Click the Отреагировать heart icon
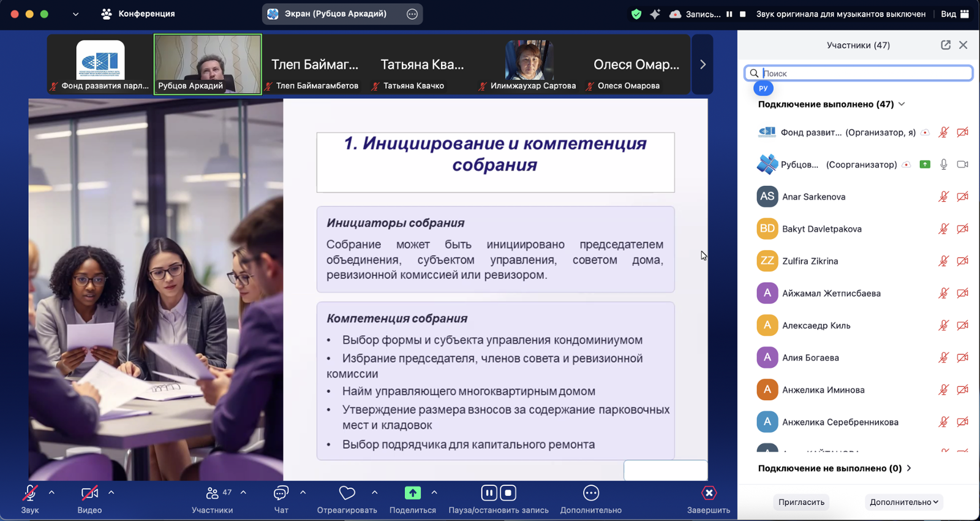Viewport: 980px width, 521px height. coord(347,493)
